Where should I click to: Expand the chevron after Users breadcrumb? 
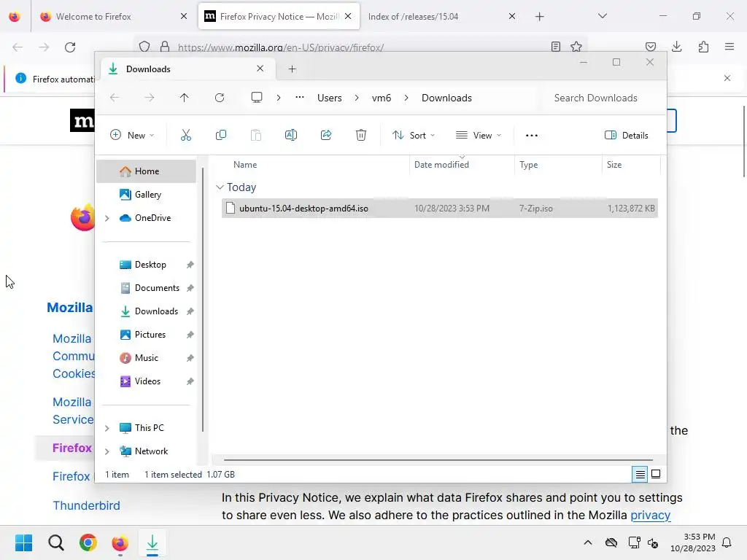tap(357, 98)
